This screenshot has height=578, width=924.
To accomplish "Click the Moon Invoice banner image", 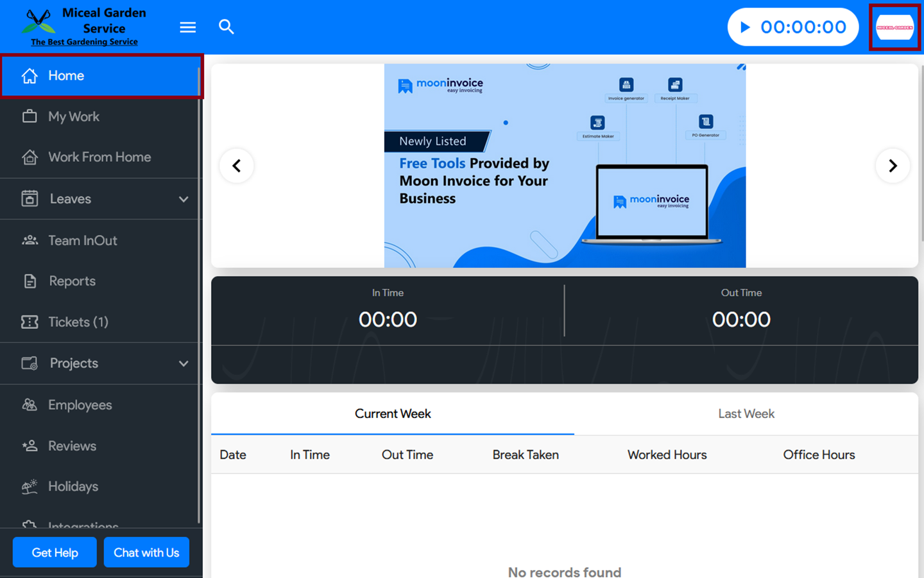I will (x=565, y=166).
